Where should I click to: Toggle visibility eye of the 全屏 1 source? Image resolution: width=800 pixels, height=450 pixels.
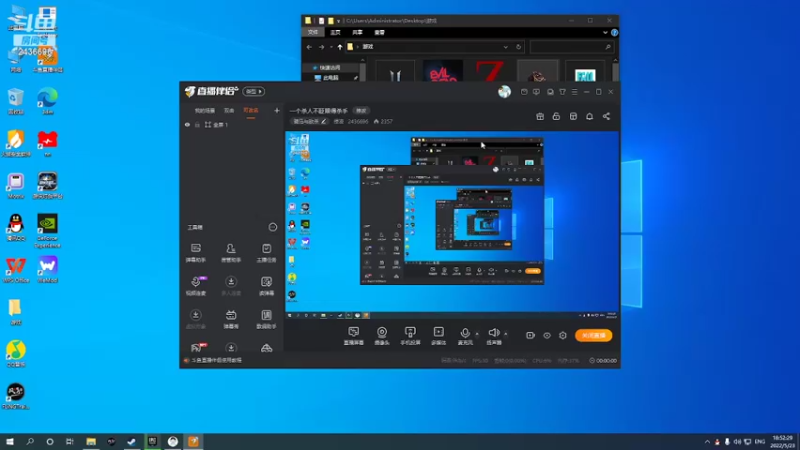pos(187,124)
